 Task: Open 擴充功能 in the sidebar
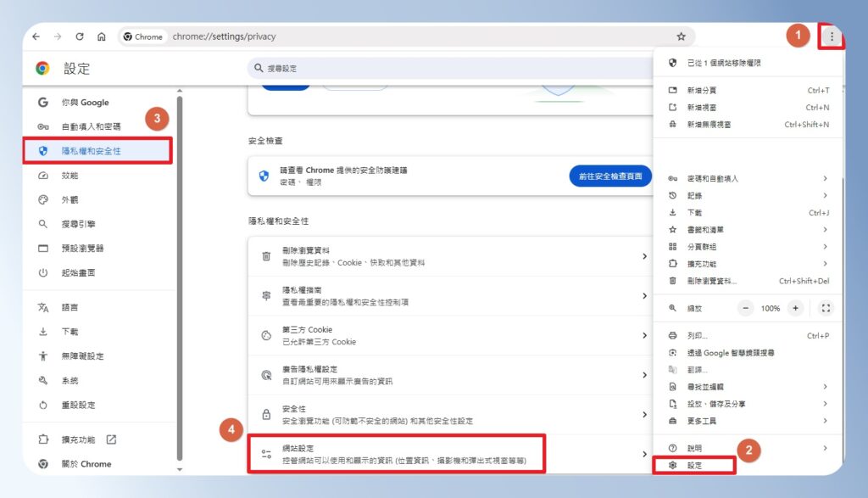(100, 439)
